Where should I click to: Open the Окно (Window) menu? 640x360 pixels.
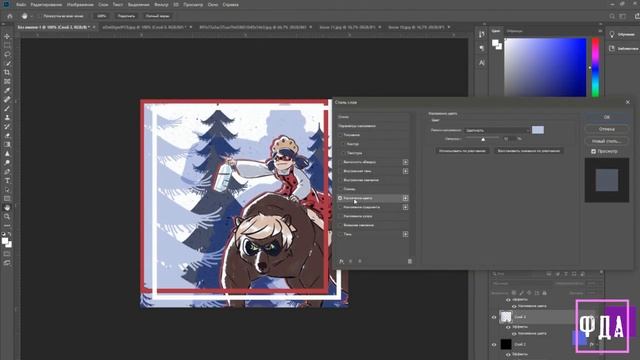point(213,5)
